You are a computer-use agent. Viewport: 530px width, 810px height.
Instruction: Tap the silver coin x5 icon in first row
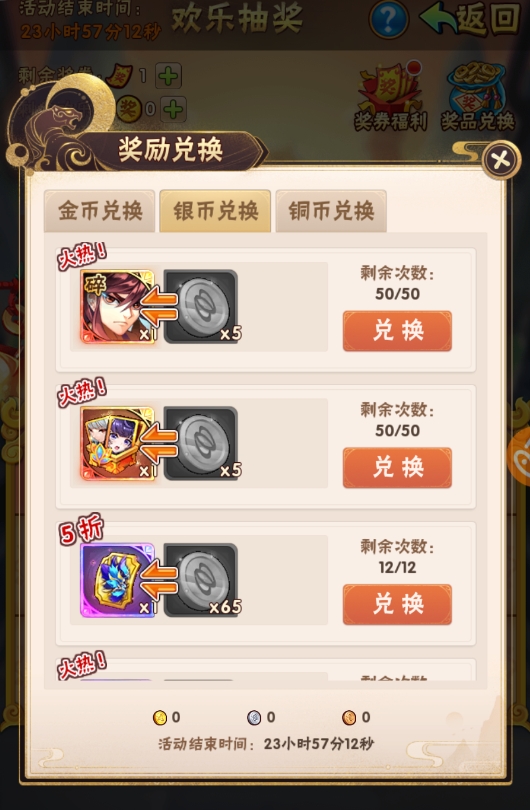click(x=201, y=306)
